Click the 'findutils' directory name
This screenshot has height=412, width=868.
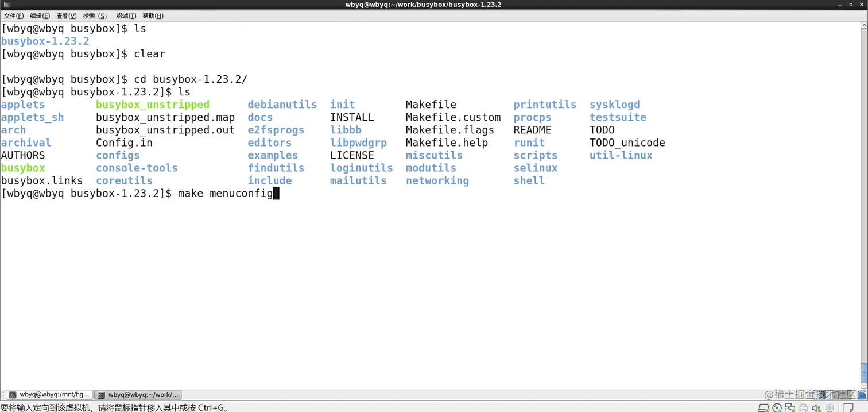point(276,168)
